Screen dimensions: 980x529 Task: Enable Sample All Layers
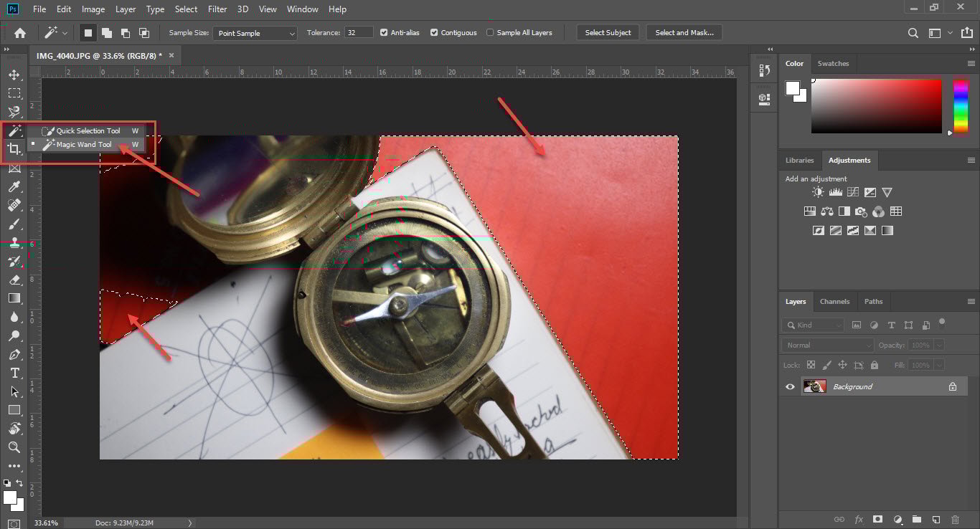click(x=491, y=32)
